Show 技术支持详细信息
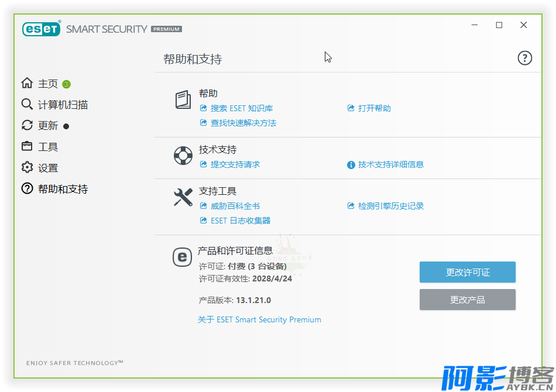 click(391, 164)
